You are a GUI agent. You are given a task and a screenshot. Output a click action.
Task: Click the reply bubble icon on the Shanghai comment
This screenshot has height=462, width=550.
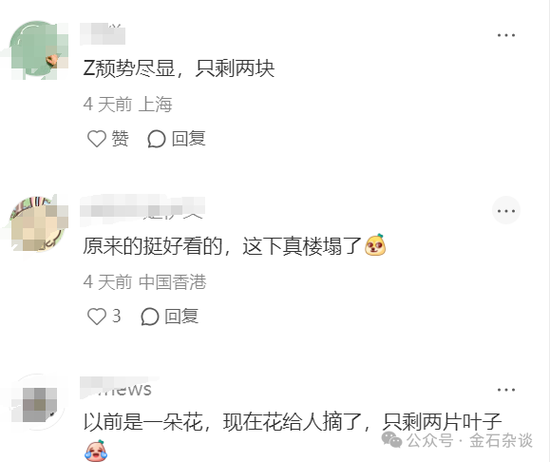156,139
